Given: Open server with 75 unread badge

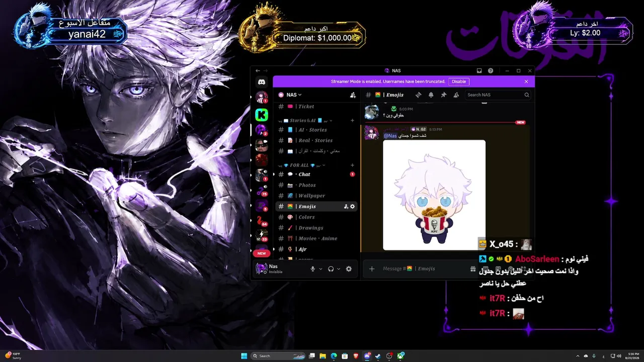Looking at the screenshot, I should point(262,191).
